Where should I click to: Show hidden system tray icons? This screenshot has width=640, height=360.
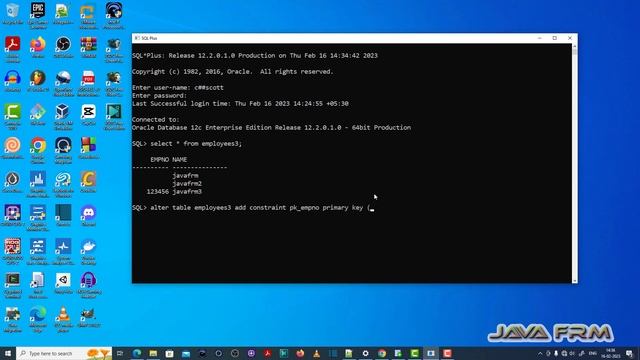pos(540,353)
